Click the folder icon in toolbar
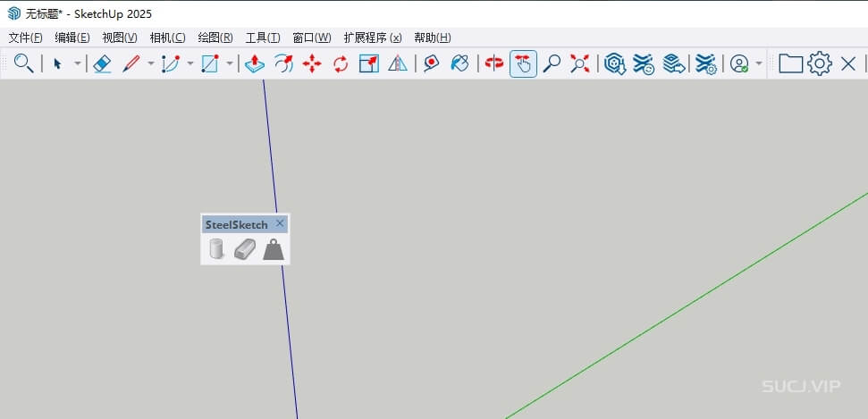The height and width of the screenshot is (419, 868). (x=790, y=63)
